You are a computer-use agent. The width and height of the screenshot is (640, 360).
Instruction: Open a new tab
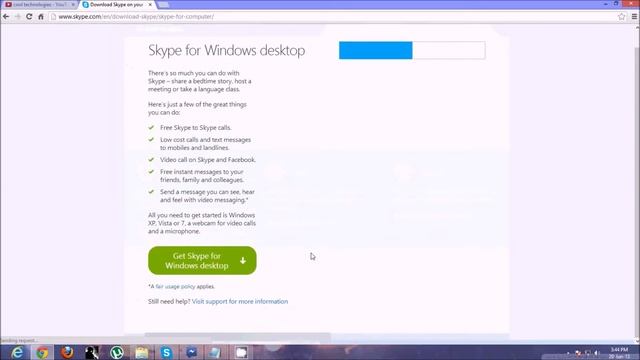(x=163, y=5)
